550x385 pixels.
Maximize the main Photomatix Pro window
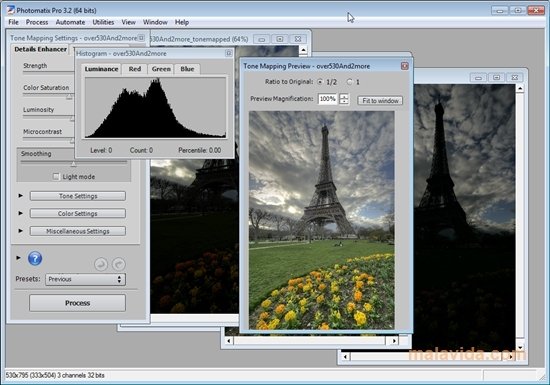(518, 11)
